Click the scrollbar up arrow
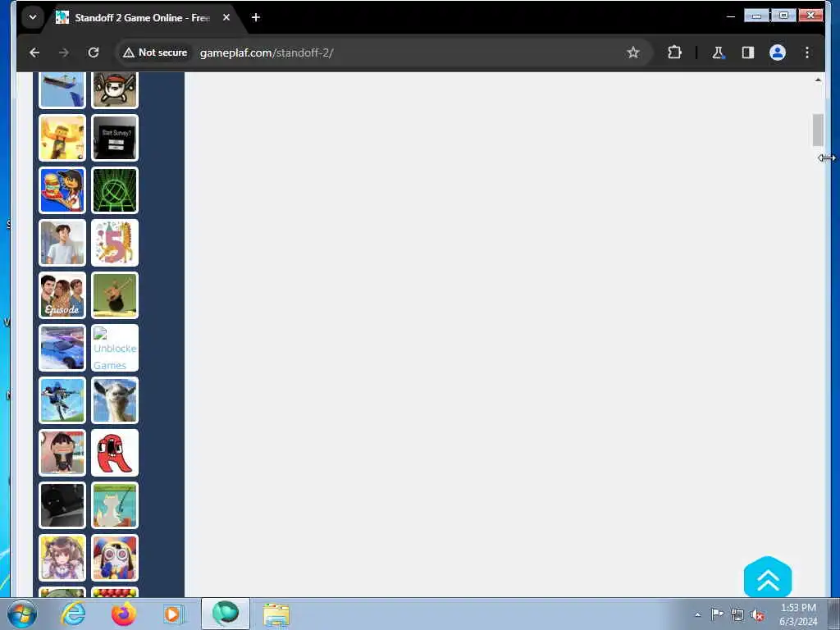The height and width of the screenshot is (630, 840). (818, 80)
